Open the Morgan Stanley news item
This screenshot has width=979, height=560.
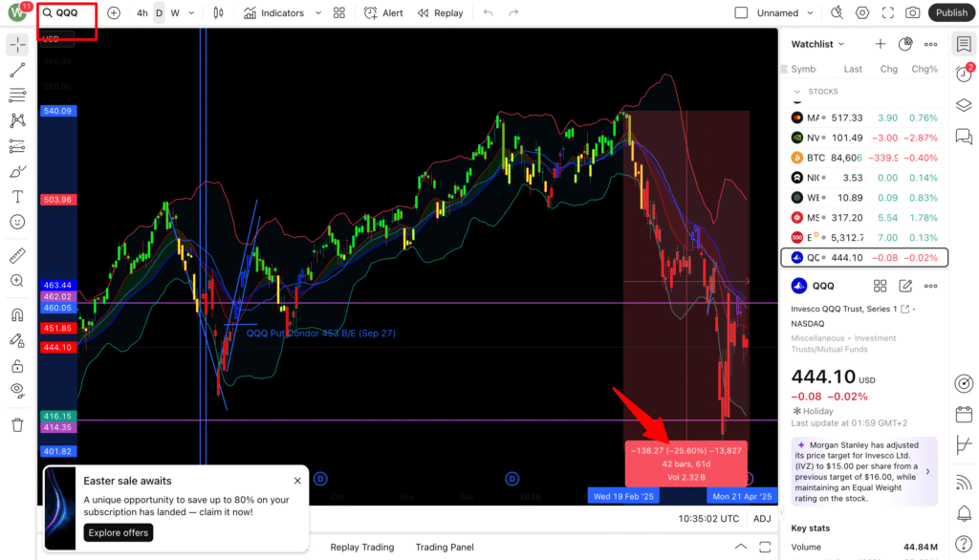pos(864,471)
